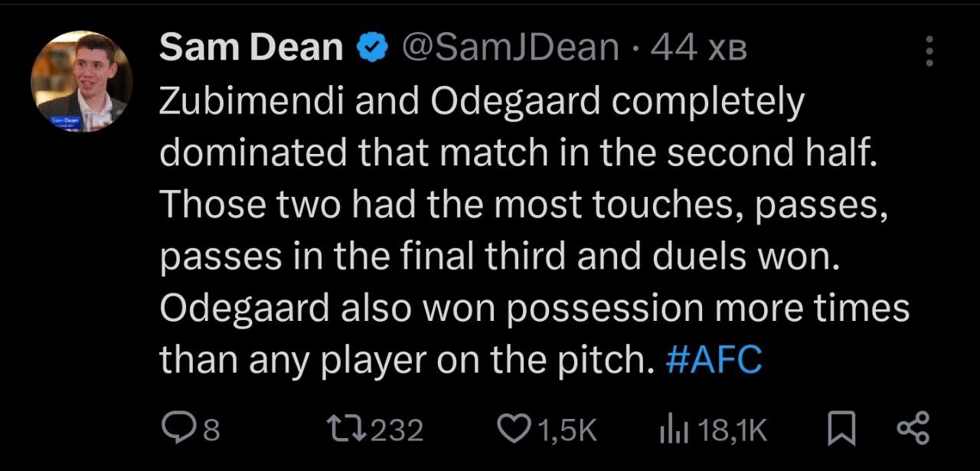Image resolution: width=980 pixels, height=471 pixels.
Task: Click the reply speech bubble icon
Action: point(177,430)
